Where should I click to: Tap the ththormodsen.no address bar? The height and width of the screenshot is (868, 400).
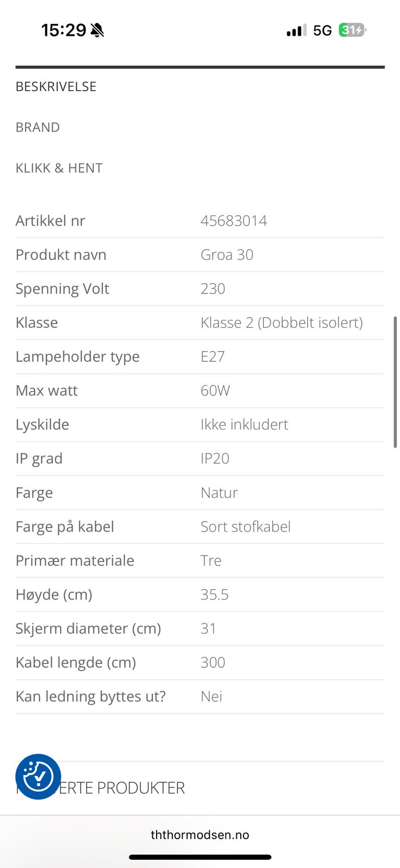199,835
